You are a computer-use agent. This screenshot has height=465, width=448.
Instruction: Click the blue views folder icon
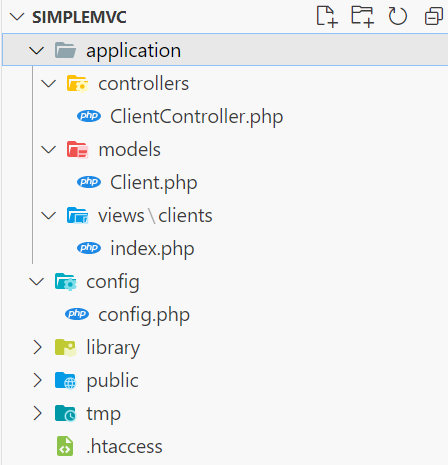[77, 215]
